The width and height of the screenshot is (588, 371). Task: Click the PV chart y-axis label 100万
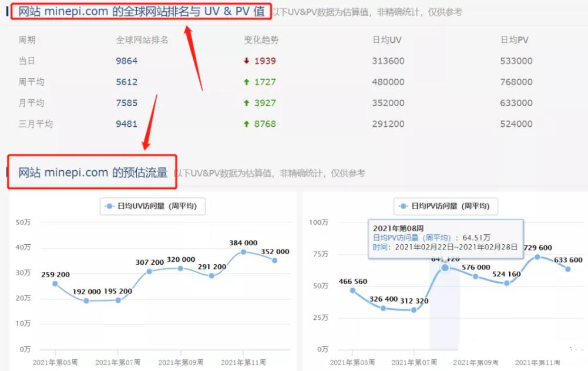point(318,222)
